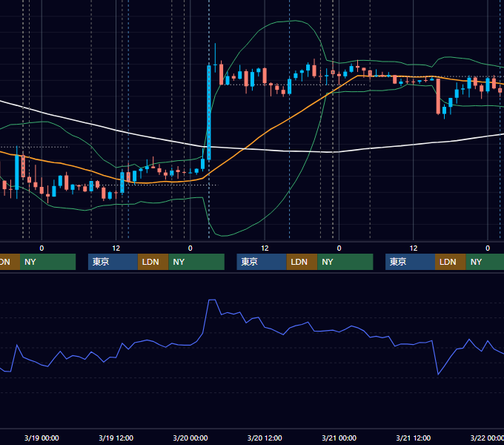The width and height of the screenshot is (504, 445).
Task: Click the '0' hour tick above '3/21 00:00'
Action: click(x=339, y=248)
